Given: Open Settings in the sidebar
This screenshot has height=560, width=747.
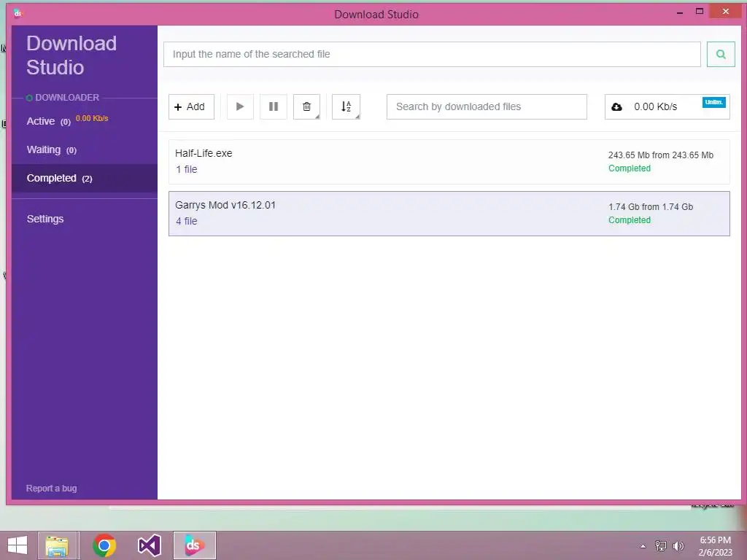Looking at the screenshot, I should [x=45, y=219].
